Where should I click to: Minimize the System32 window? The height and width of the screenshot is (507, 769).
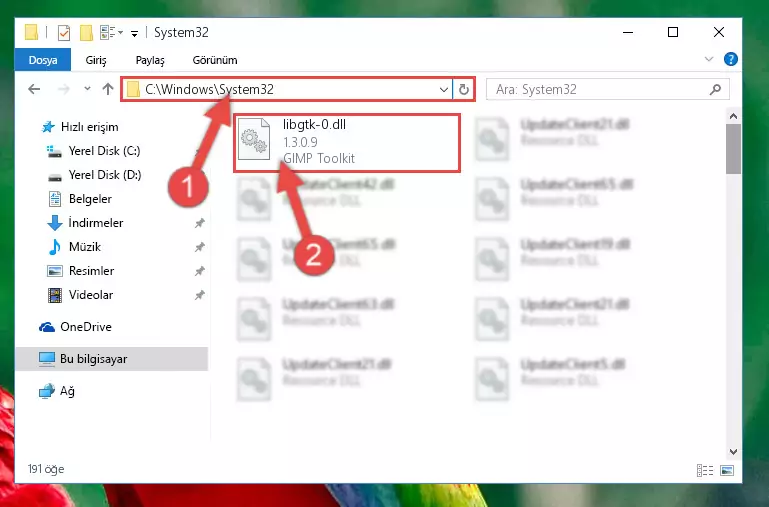628,32
